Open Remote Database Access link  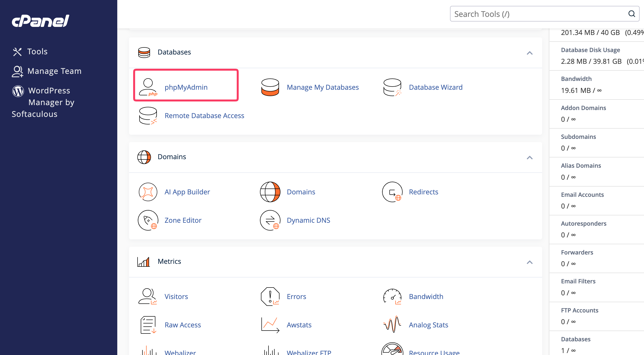(x=204, y=116)
